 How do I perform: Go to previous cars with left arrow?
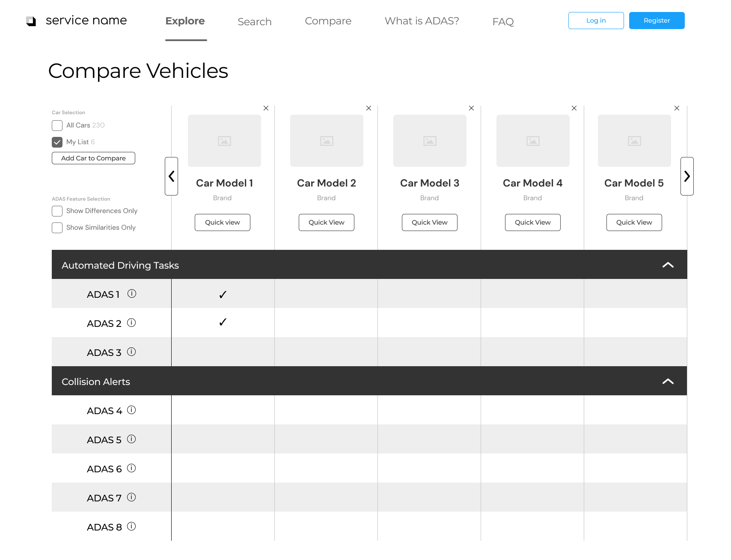click(171, 176)
